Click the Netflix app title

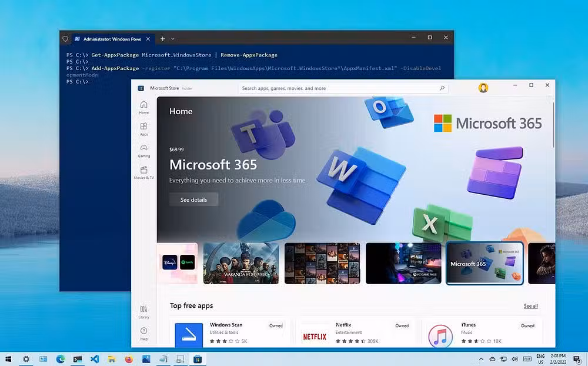pos(343,325)
